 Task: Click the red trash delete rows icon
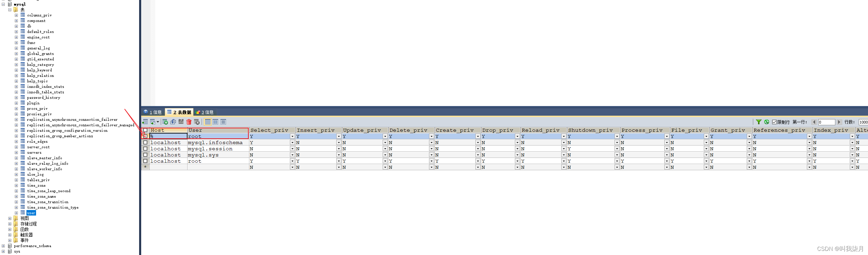point(189,122)
